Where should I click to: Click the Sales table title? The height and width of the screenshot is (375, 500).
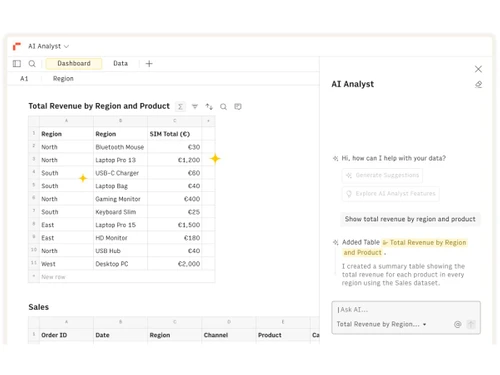pos(39,307)
